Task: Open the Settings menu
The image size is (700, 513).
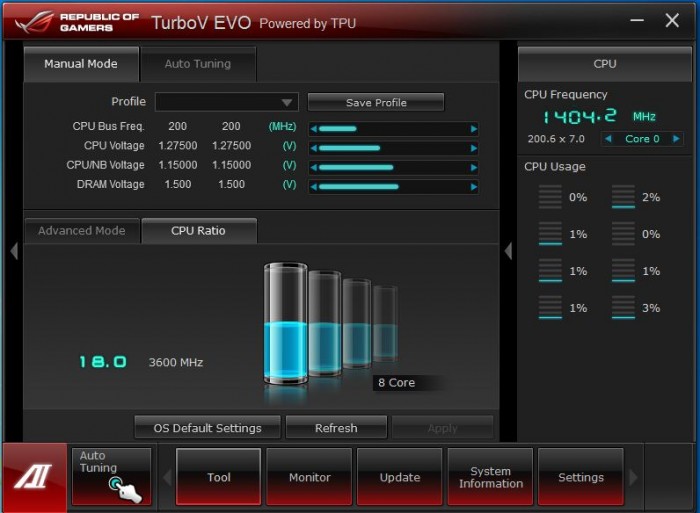Action: [x=581, y=477]
